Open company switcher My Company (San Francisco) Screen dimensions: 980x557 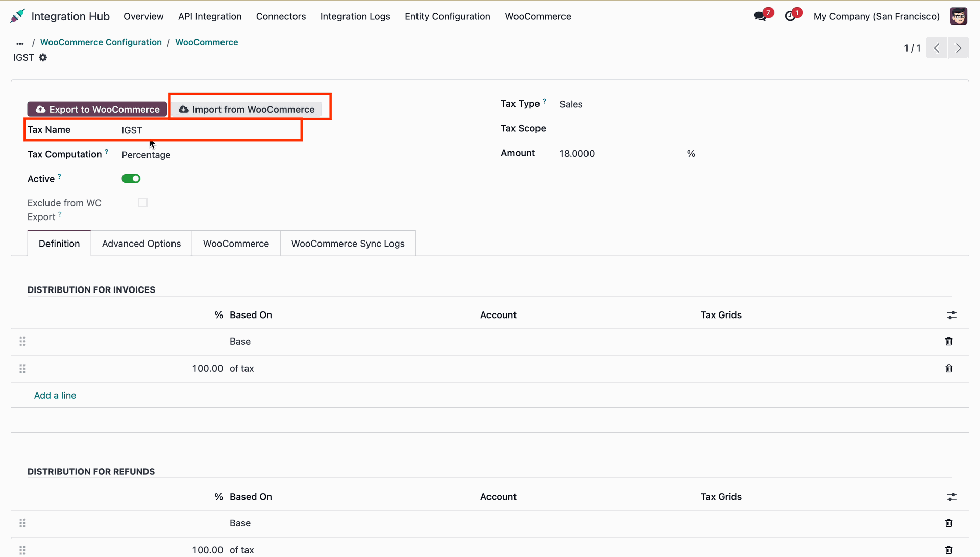click(876, 16)
